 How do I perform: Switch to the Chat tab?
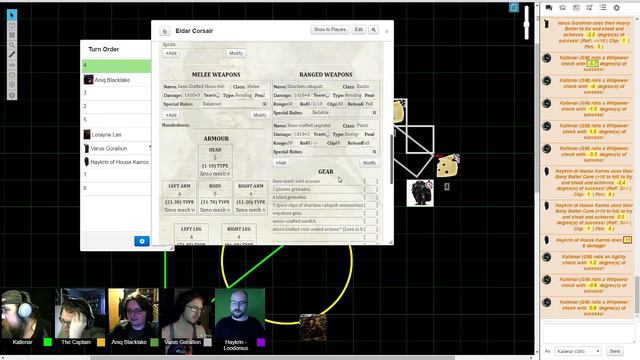pos(549,8)
